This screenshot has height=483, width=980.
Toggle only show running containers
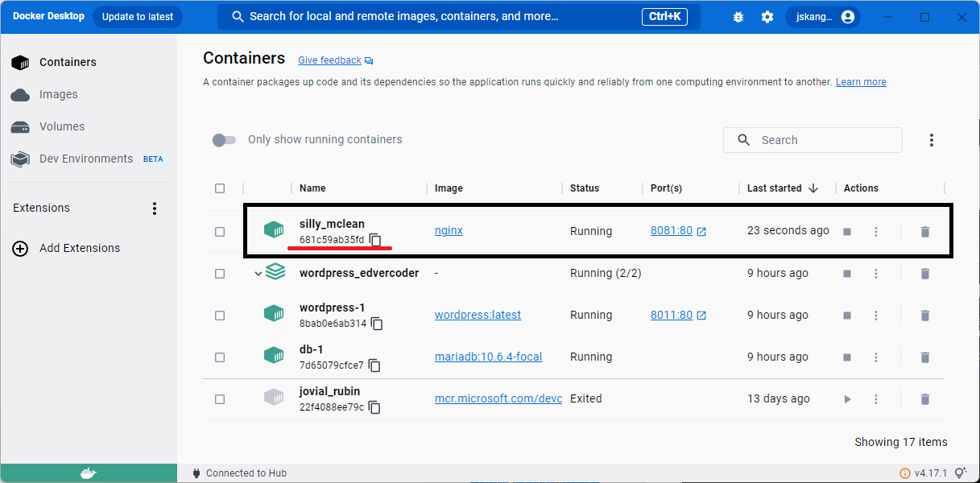pyautogui.click(x=224, y=140)
